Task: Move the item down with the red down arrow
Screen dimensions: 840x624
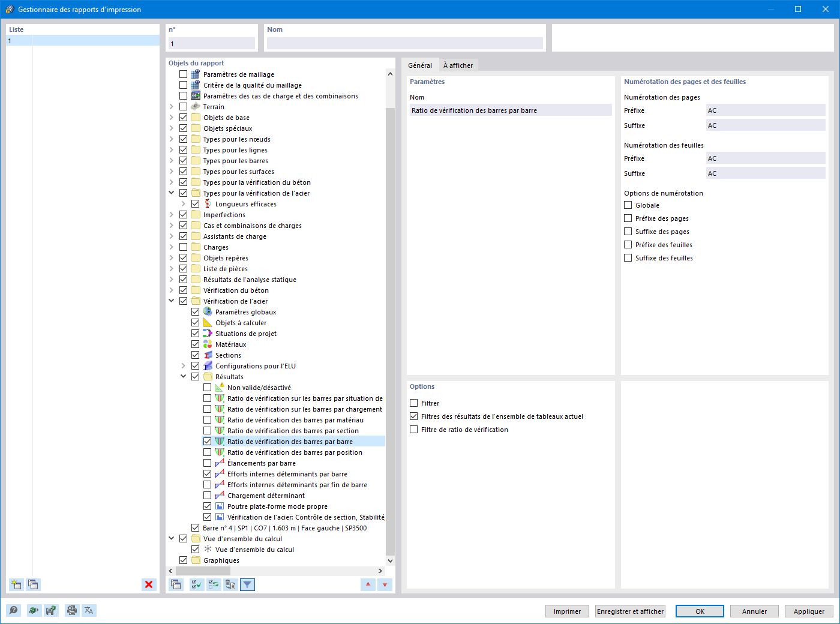Action: [385, 584]
